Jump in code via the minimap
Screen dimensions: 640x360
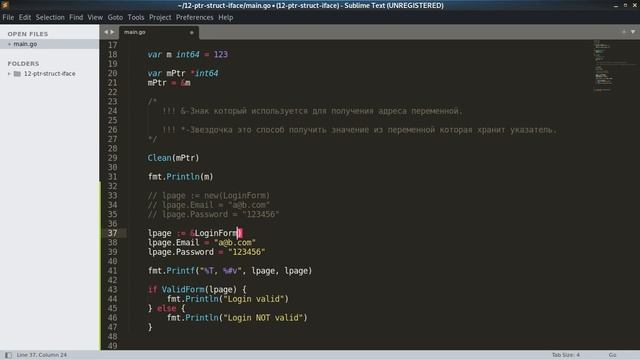pos(614,65)
